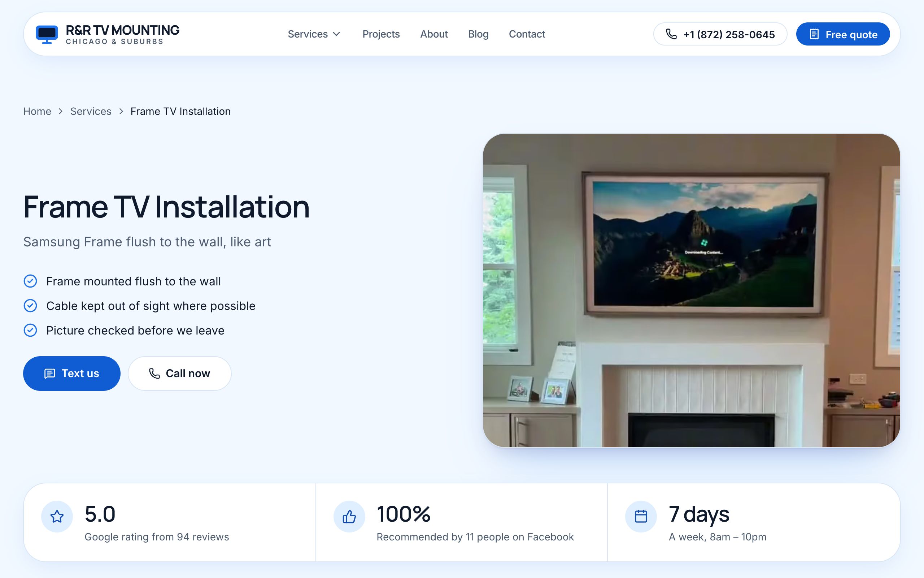
Task: Click the blue TV monitor logo icon
Action: tap(47, 34)
